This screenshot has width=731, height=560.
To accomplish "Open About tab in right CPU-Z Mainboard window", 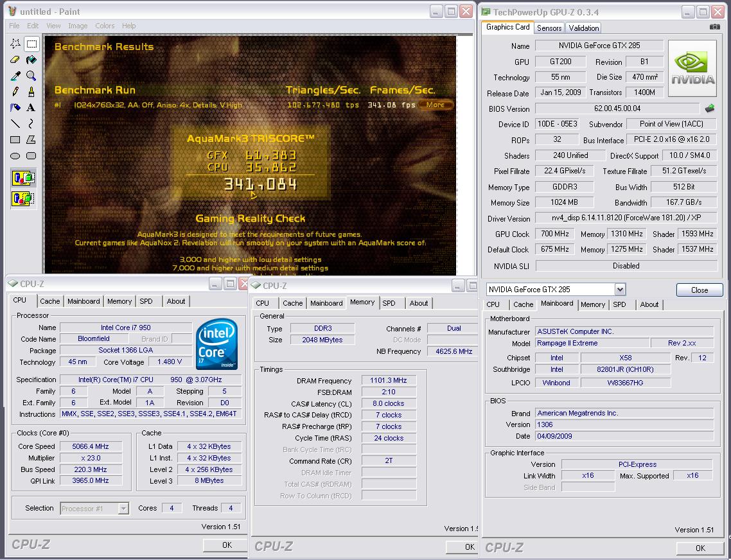I will [649, 304].
